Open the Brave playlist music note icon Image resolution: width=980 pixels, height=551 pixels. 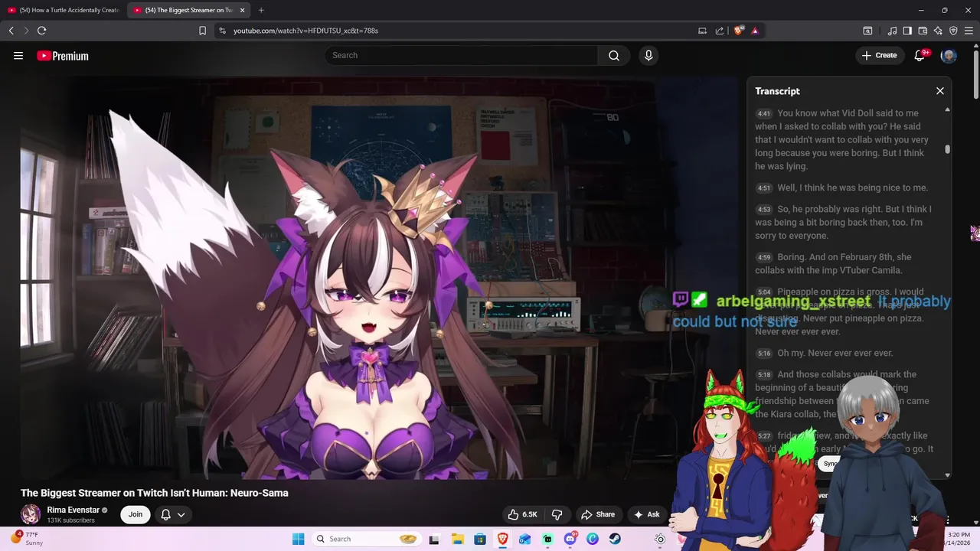point(892,31)
